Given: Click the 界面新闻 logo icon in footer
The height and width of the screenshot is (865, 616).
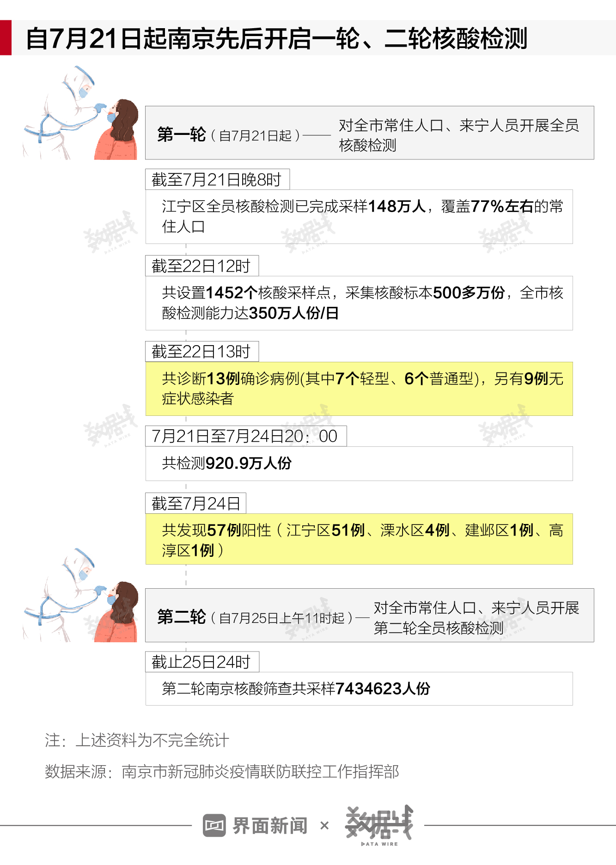Looking at the screenshot, I should pos(214,825).
